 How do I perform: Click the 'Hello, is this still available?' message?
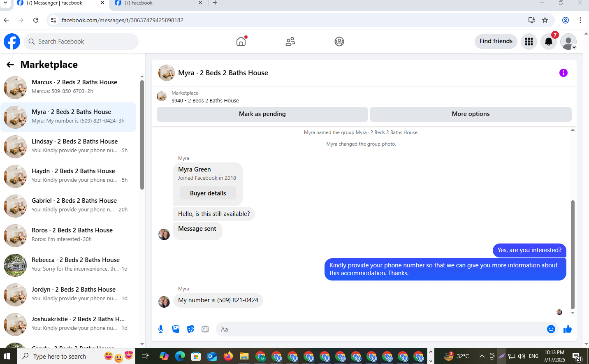click(214, 214)
